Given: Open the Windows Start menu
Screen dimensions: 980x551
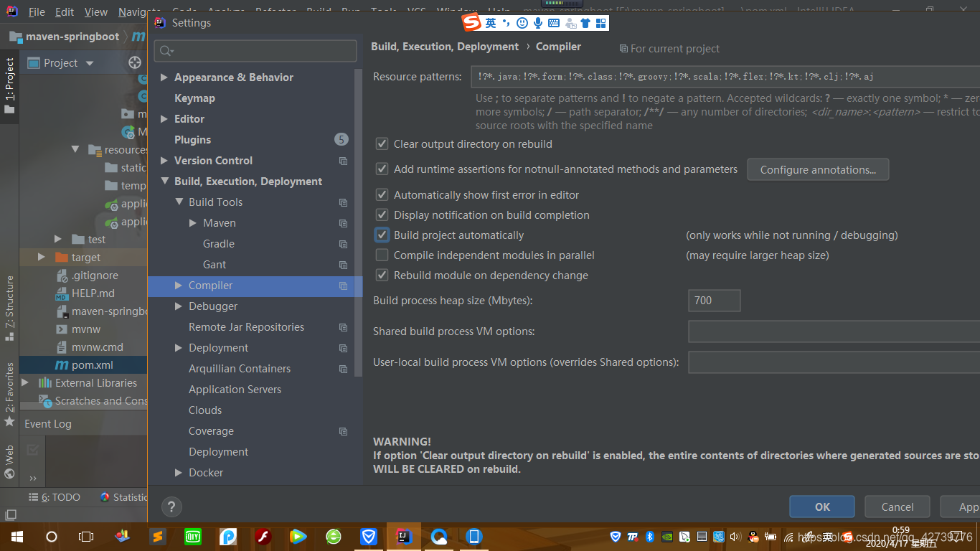Looking at the screenshot, I should click(x=17, y=536).
